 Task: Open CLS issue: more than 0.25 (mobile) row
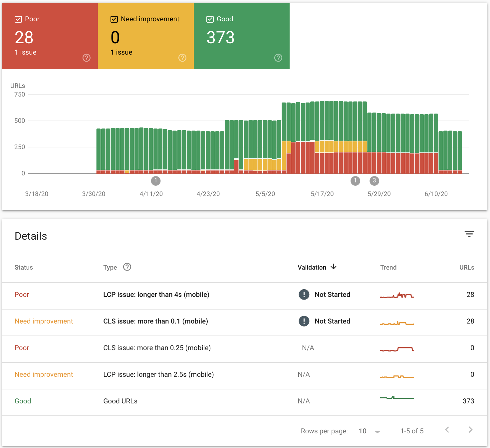(x=245, y=349)
